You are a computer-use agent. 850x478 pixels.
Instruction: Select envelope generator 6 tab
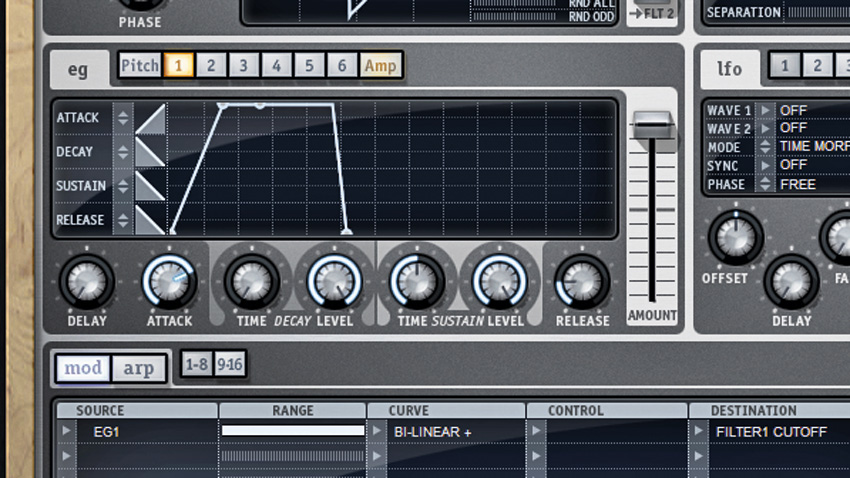pos(342,66)
